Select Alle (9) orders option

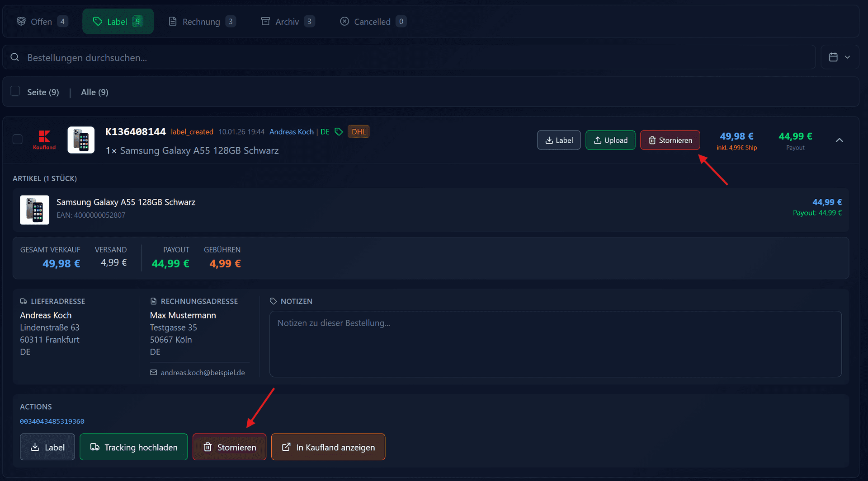point(94,92)
